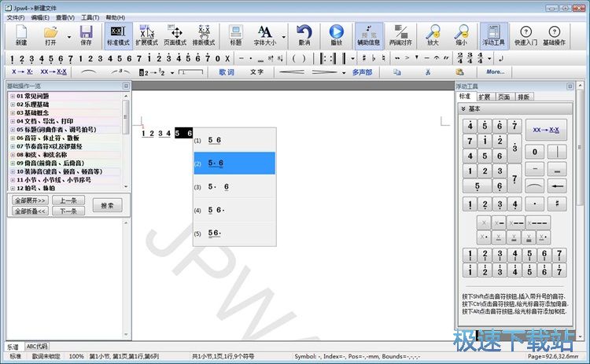This screenshot has height=364, width=590.
Task: Open dropdown arrow next to 打开
Action: (x=69, y=35)
